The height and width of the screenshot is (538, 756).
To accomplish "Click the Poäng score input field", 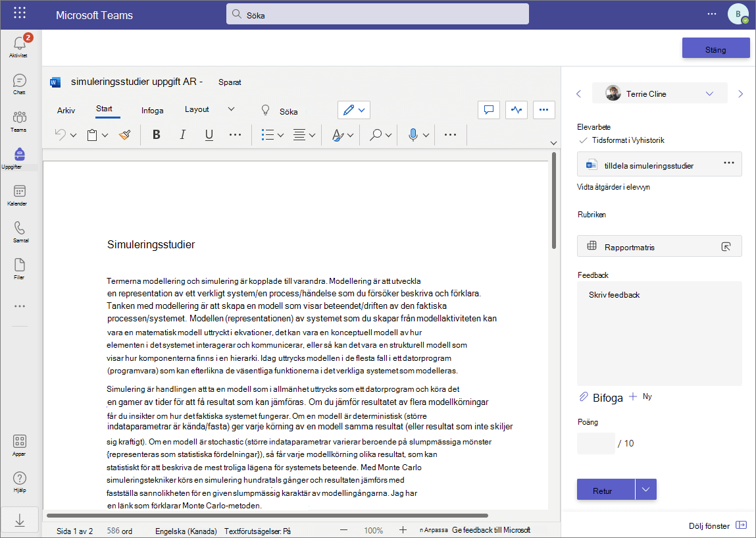I will pyautogui.click(x=596, y=443).
